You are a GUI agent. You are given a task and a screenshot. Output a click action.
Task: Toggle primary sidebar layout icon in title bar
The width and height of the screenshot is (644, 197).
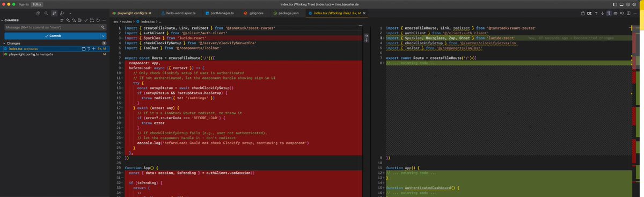point(615,4)
